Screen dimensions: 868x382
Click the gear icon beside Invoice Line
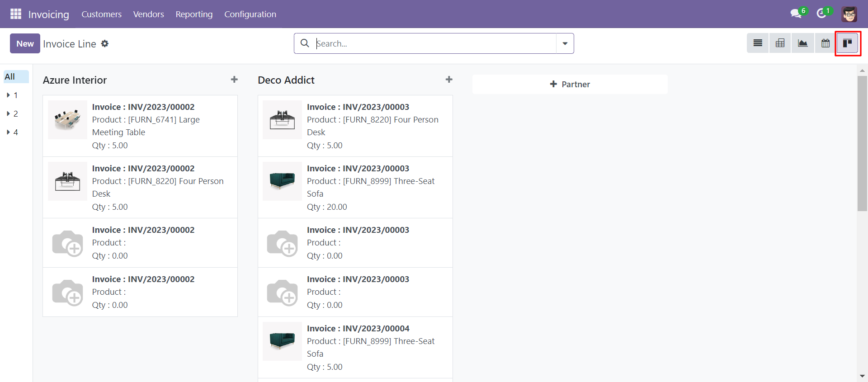[x=105, y=43]
